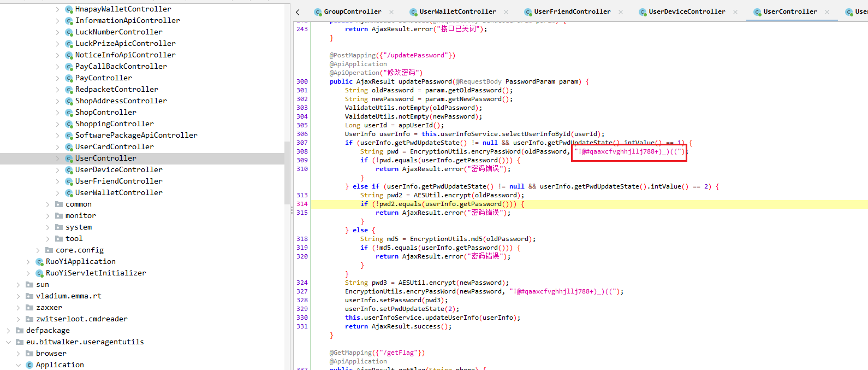868x370 pixels.
Task: Click the ShopController class icon
Action: pyautogui.click(x=69, y=113)
